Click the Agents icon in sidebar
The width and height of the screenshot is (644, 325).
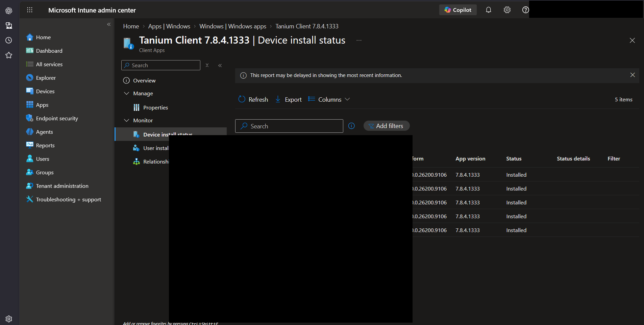pos(30,132)
